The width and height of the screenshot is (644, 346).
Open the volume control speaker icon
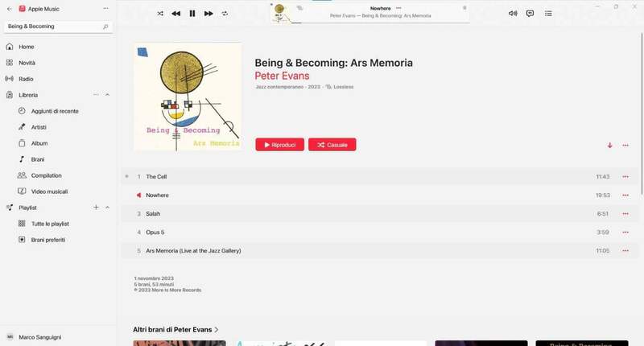pos(513,14)
